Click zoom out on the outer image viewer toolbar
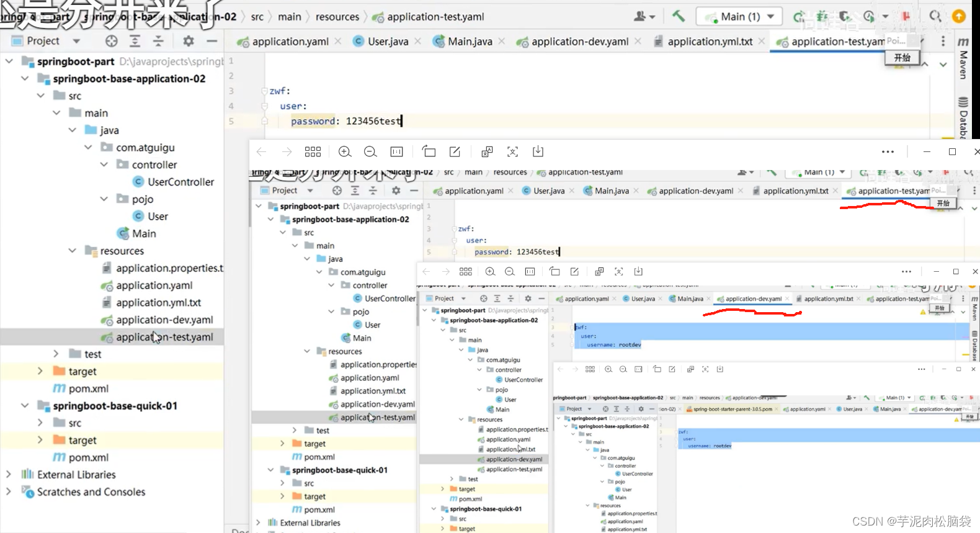980x533 pixels. [x=370, y=151]
